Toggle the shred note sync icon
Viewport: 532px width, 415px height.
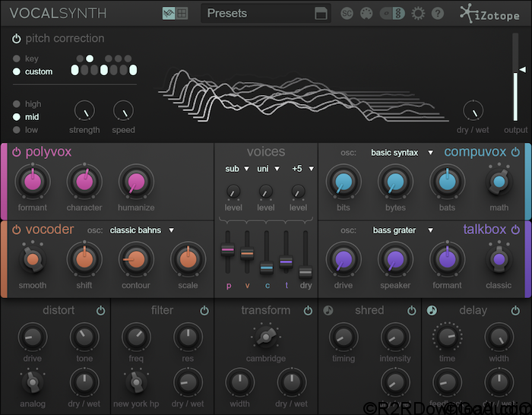pyautogui.click(x=328, y=310)
